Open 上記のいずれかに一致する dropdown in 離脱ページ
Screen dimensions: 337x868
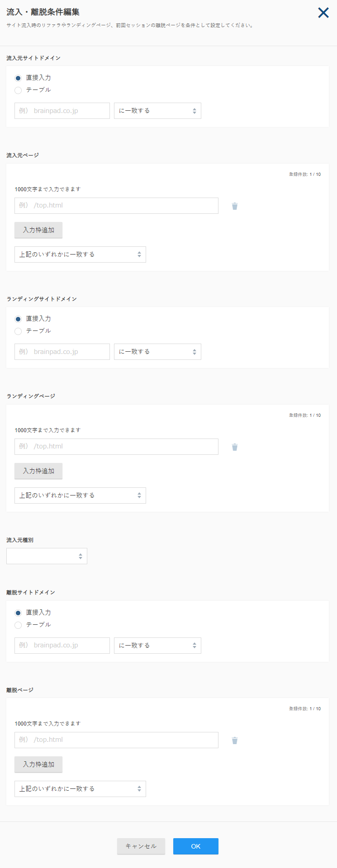pos(80,789)
